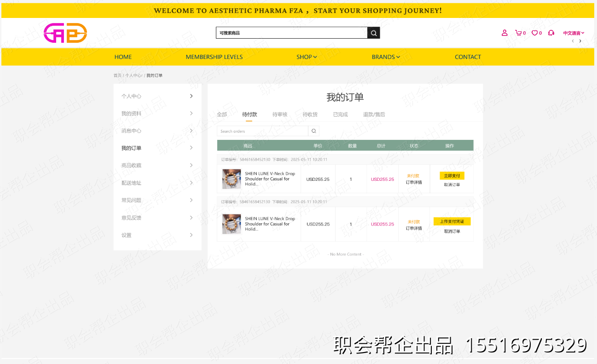
Task: Open MEMBERSHIP LEVELS in the navigation bar
Action: point(214,57)
